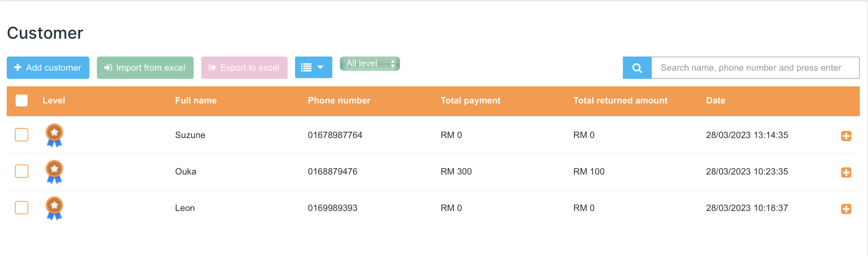
Task: Click Suzune's bronze medal level badge
Action: tap(54, 135)
